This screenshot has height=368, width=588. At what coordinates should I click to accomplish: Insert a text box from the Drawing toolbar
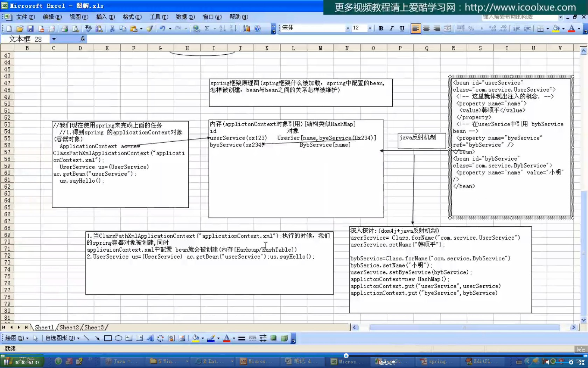click(129, 338)
